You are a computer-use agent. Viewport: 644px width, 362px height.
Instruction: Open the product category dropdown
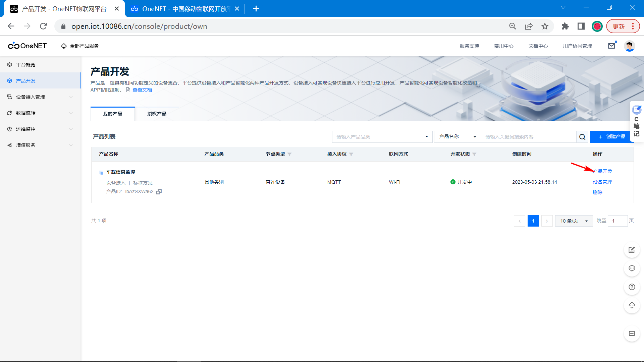pos(382,137)
